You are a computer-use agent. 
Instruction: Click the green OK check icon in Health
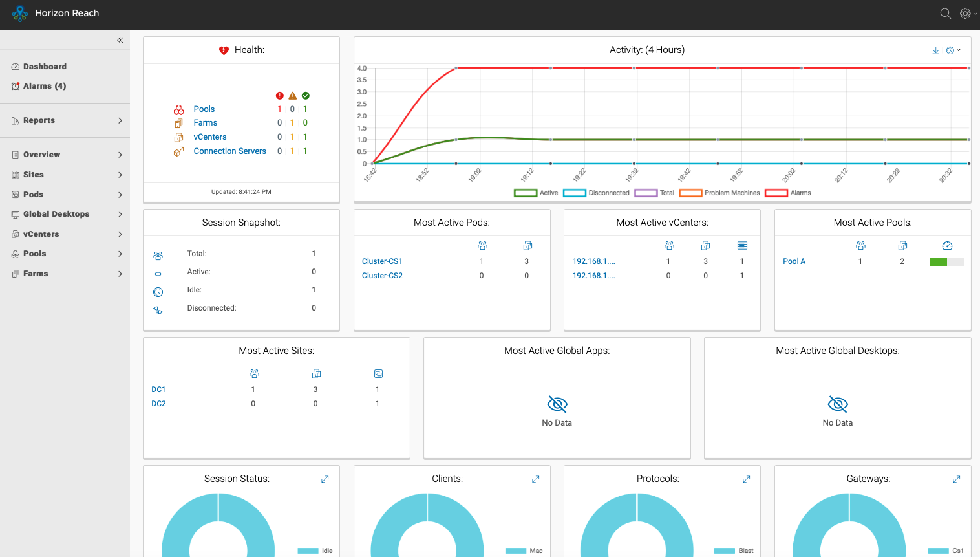[x=306, y=96]
